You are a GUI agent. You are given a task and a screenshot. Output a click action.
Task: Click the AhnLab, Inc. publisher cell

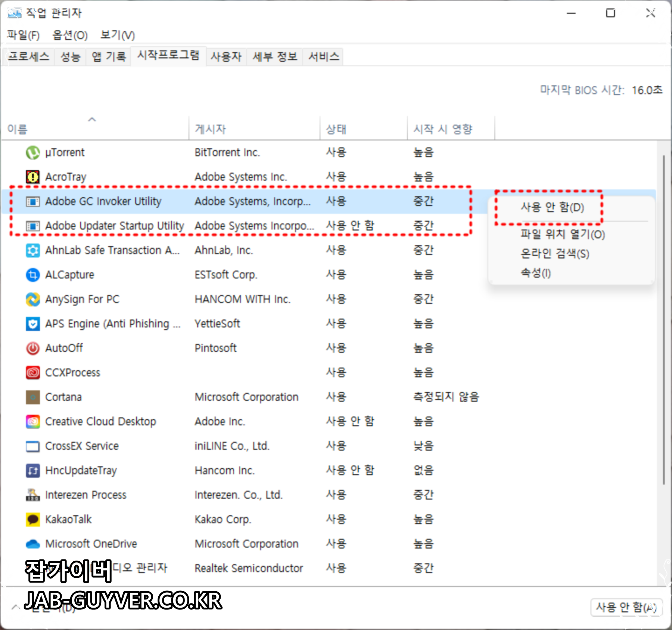[224, 250]
